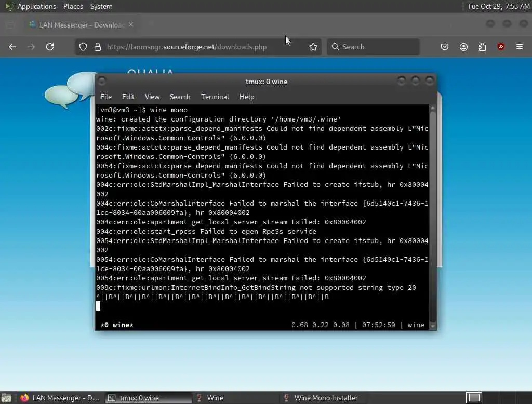
Task: Click the 'start_rpcss Failed to open RpcSs' line
Action: [206, 232]
